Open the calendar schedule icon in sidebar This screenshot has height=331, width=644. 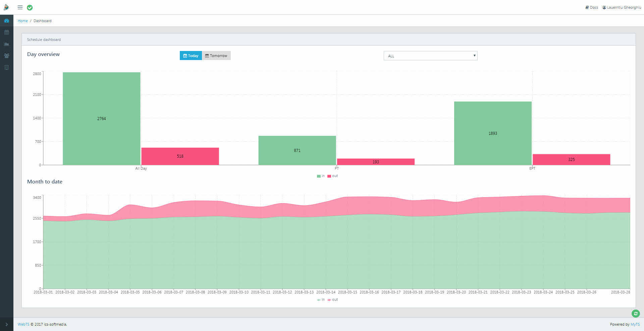[6, 33]
